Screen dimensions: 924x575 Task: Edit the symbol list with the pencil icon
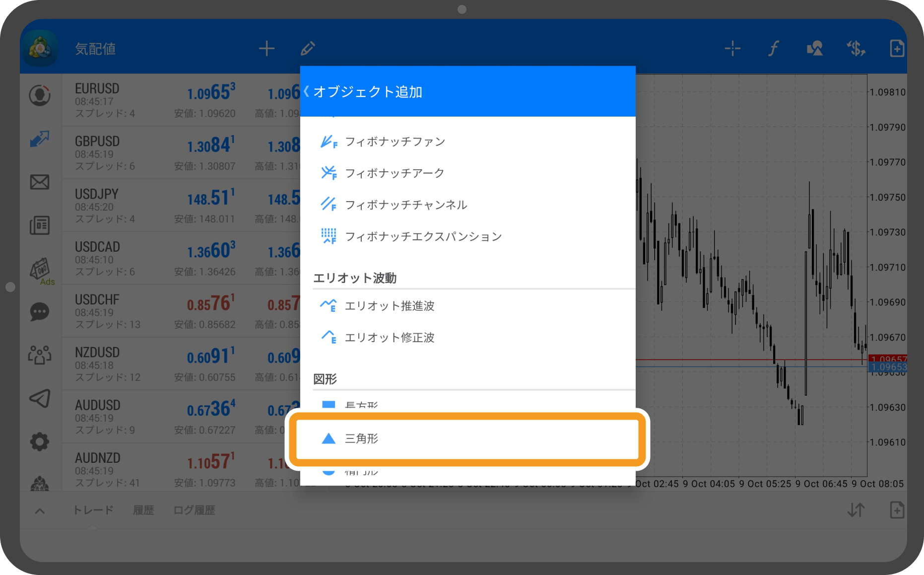pyautogui.click(x=308, y=48)
